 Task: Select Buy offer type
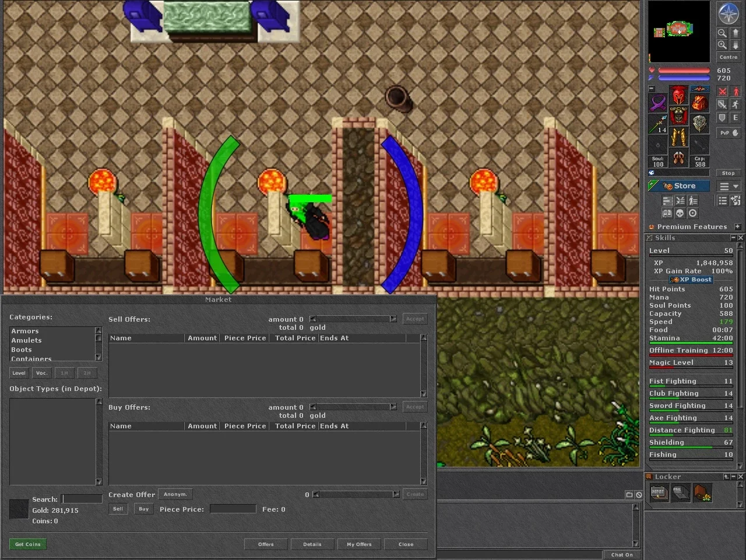point(143,509)
